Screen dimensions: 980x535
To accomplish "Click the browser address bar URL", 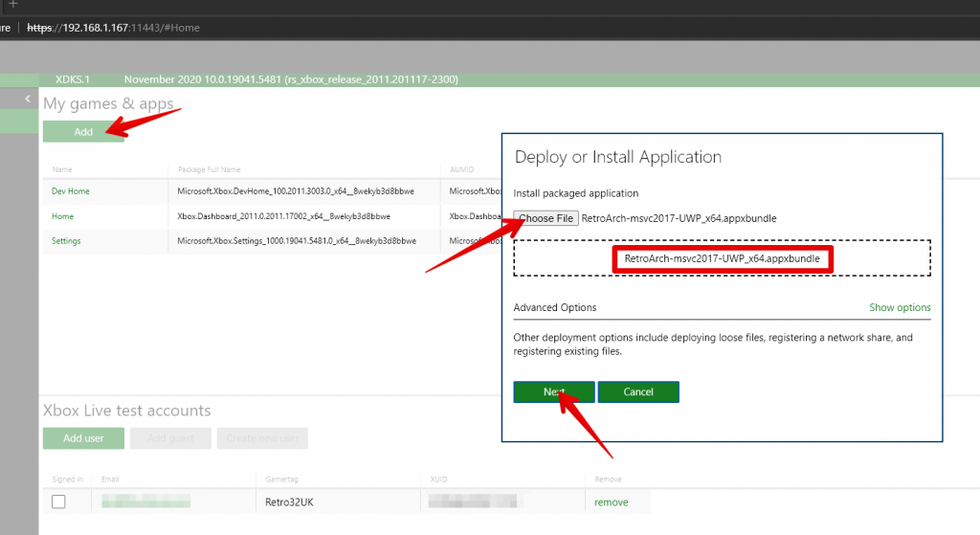I will coord(113,28).
